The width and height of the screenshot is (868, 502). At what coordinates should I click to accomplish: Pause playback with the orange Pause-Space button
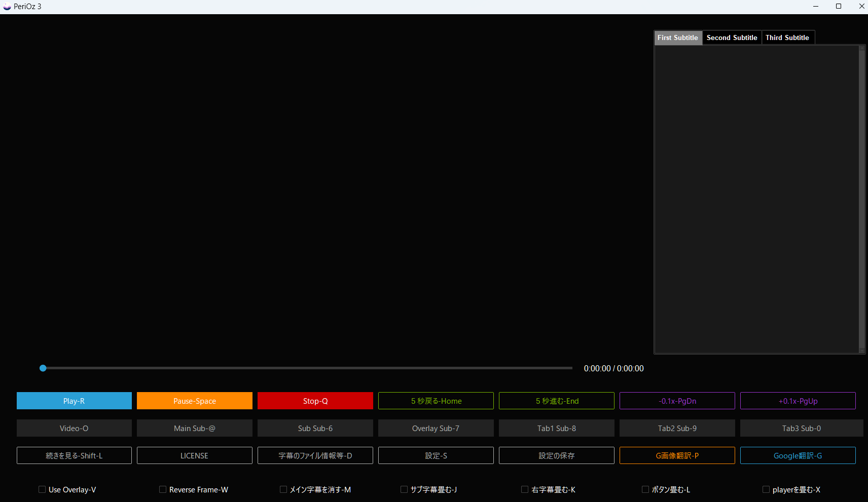click(194, 401)
